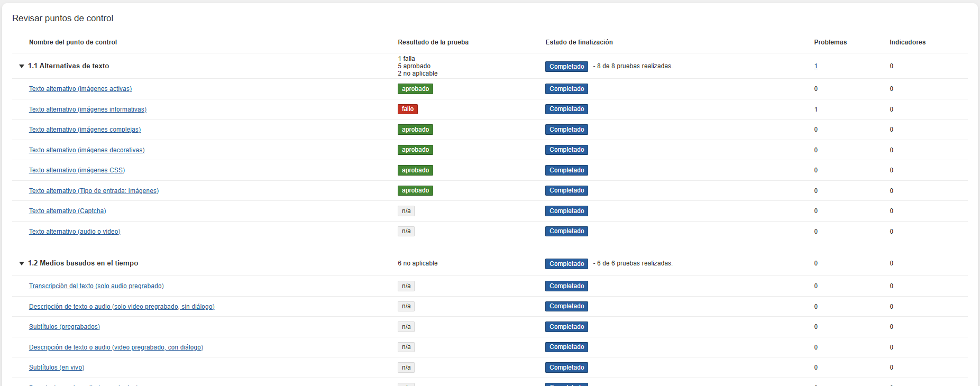Screen dimensions: 980x386
Task: Click the problems count link for section 1.1
Action: click(x=816, y=66)
